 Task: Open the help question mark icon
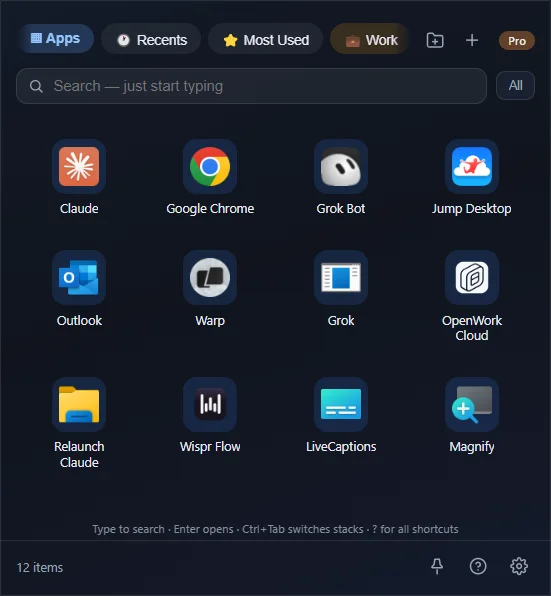pyautogui.click(x=478, y=566)
